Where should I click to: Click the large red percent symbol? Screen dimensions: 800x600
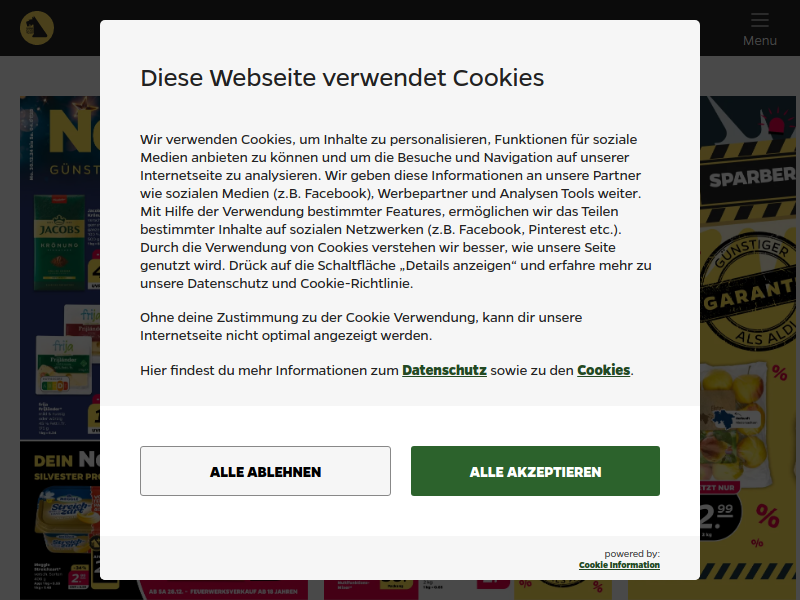click(767, 516)
